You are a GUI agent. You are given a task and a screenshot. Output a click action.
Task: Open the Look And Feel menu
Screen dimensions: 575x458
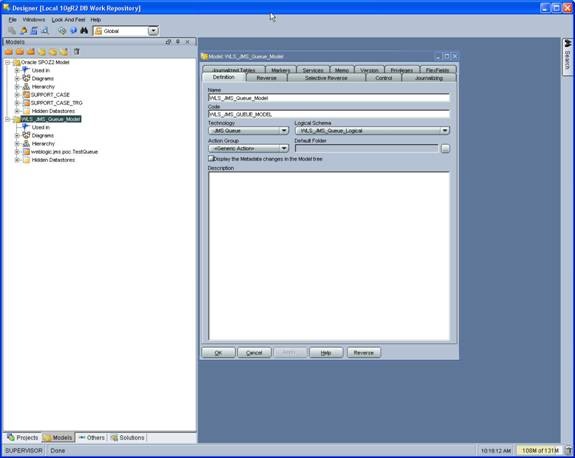tap(68, 19)
